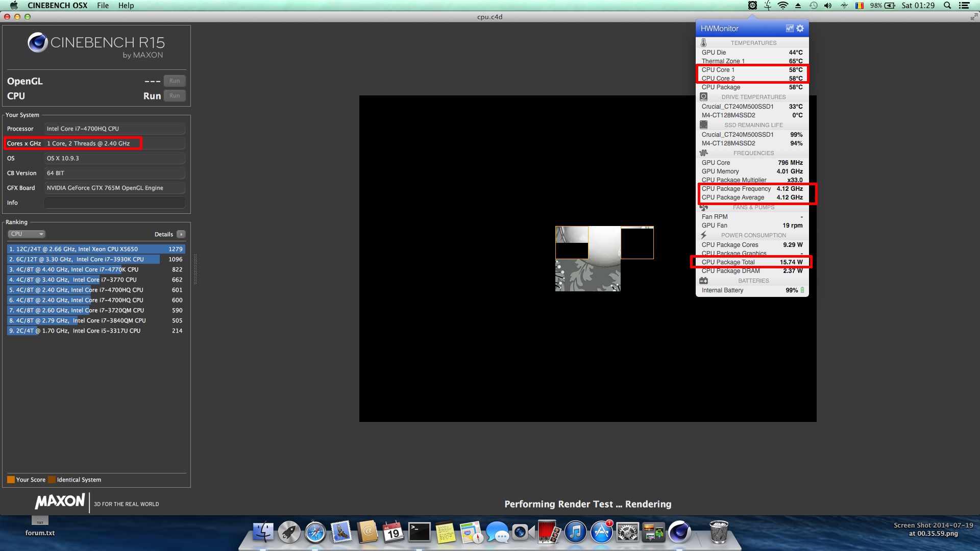Click the eject menu bar icon
This screenshot has height=551, width=980.
click(x=798, y=6)
